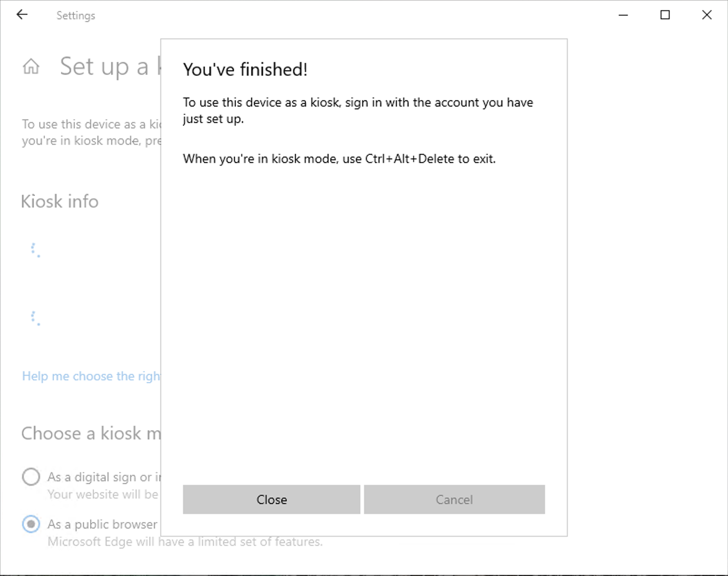Click the 'Kiosk info' section heading
728x576 pixels.
click(60, 201)
